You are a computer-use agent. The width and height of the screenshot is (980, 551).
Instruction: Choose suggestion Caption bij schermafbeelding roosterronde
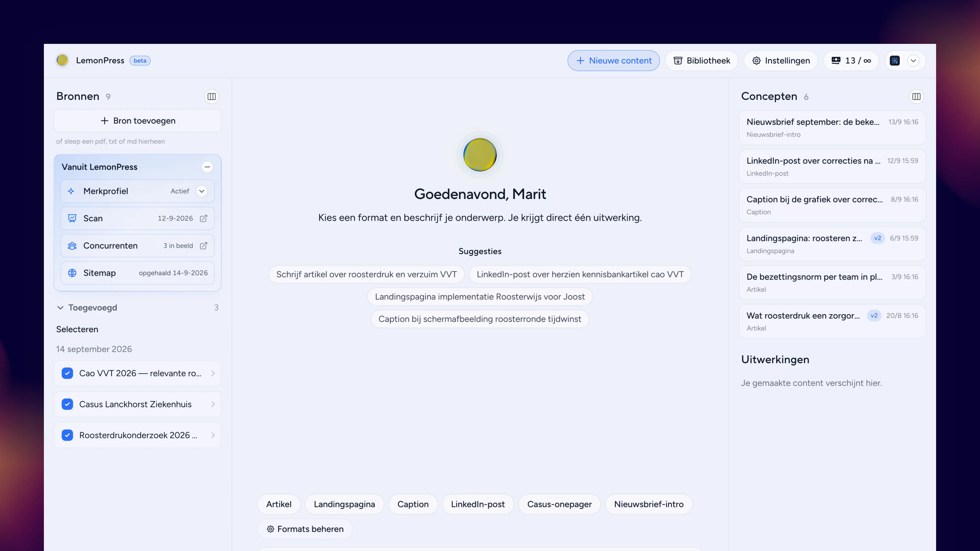[480, 319]
